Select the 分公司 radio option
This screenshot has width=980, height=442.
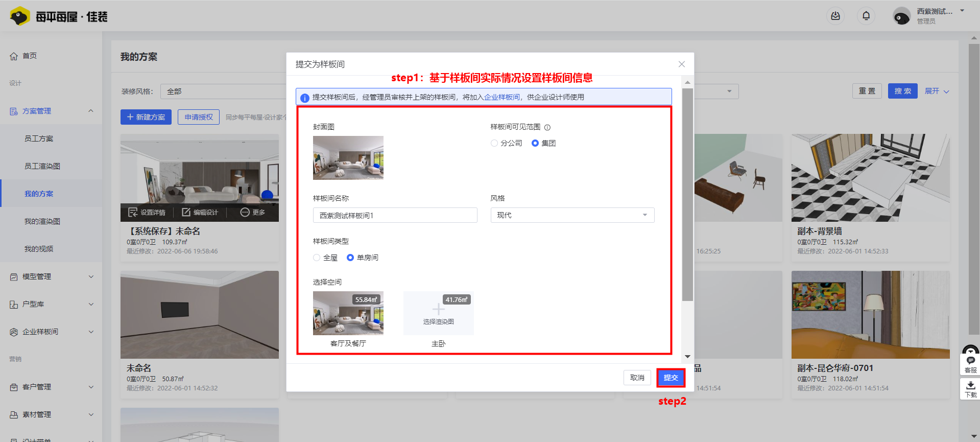(x=494, y=143)
